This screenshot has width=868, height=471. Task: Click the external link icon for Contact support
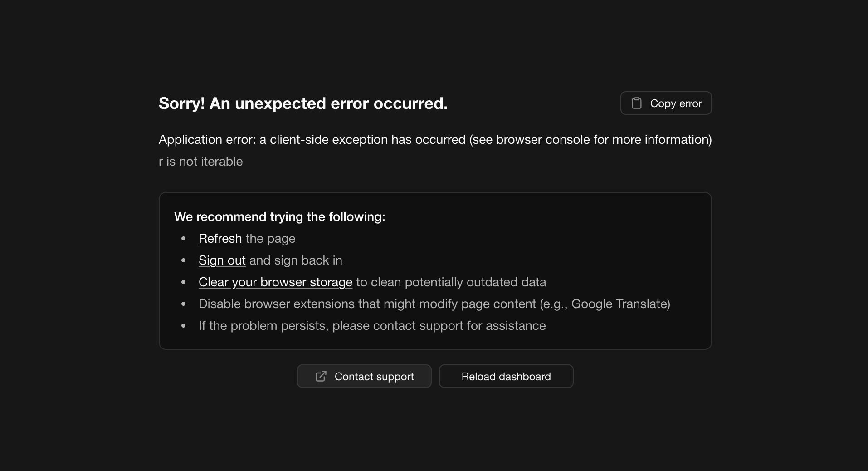(321, 376)
